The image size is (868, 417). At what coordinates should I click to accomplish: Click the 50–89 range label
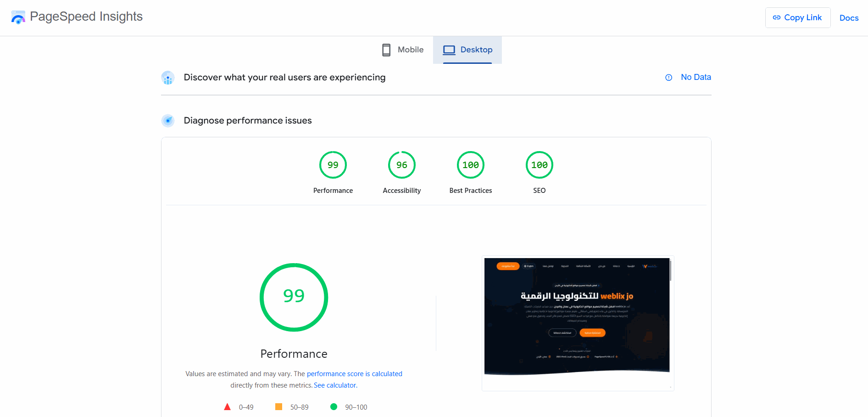coord(300,407)
